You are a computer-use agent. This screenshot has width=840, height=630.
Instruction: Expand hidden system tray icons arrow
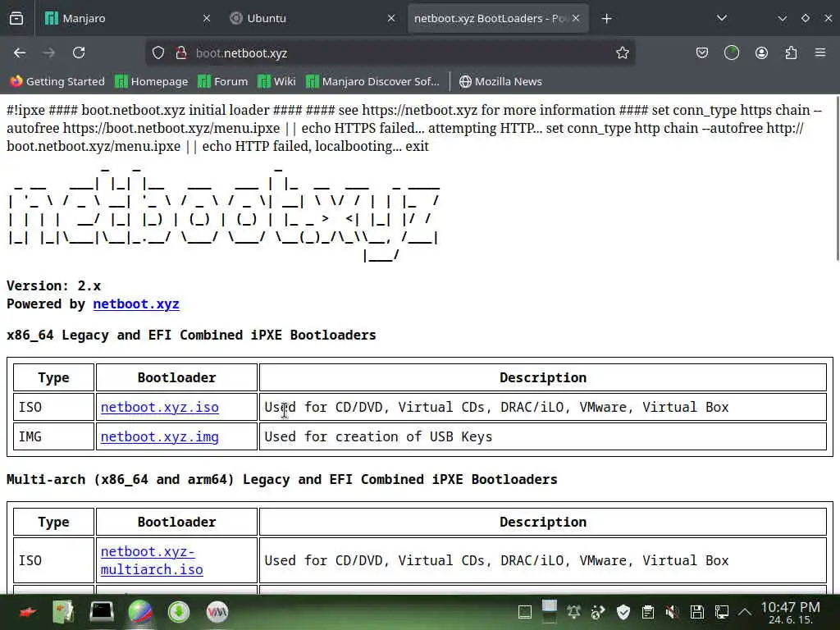click(745, 612)
